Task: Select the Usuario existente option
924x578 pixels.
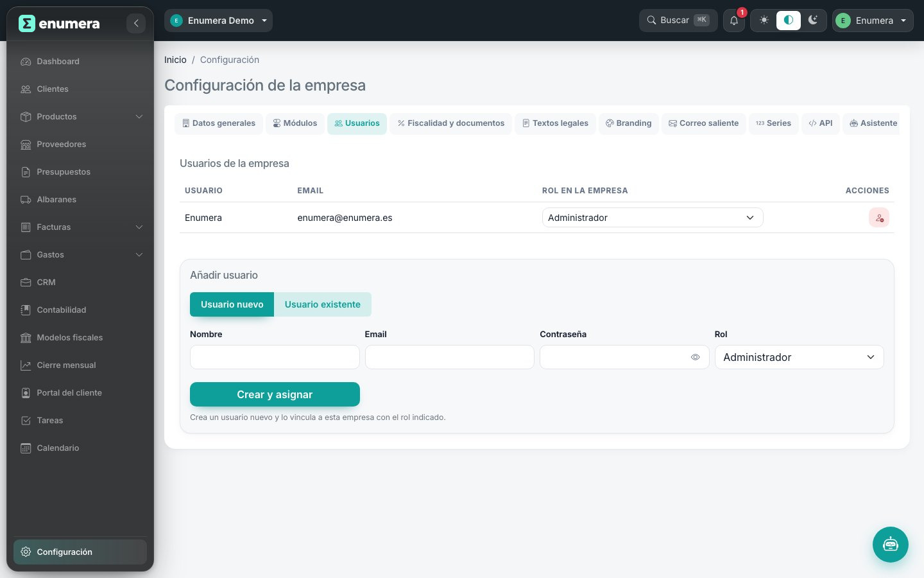Action: point(323,304)
